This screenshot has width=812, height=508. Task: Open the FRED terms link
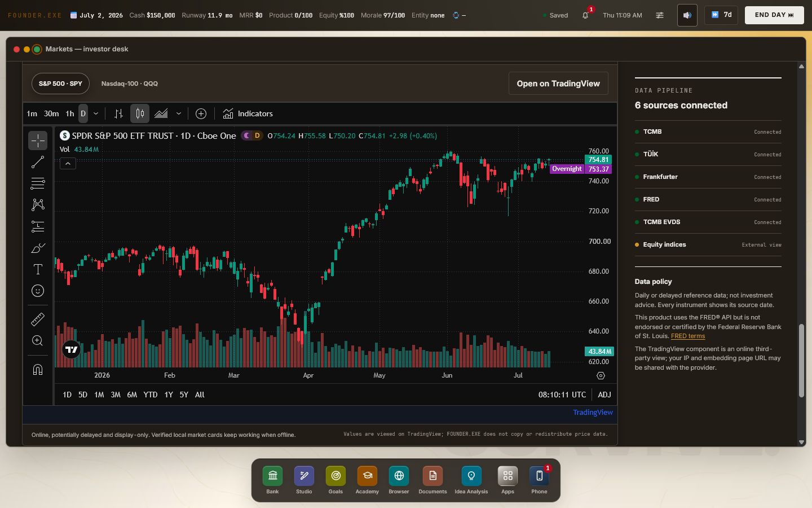click(688, 336)
